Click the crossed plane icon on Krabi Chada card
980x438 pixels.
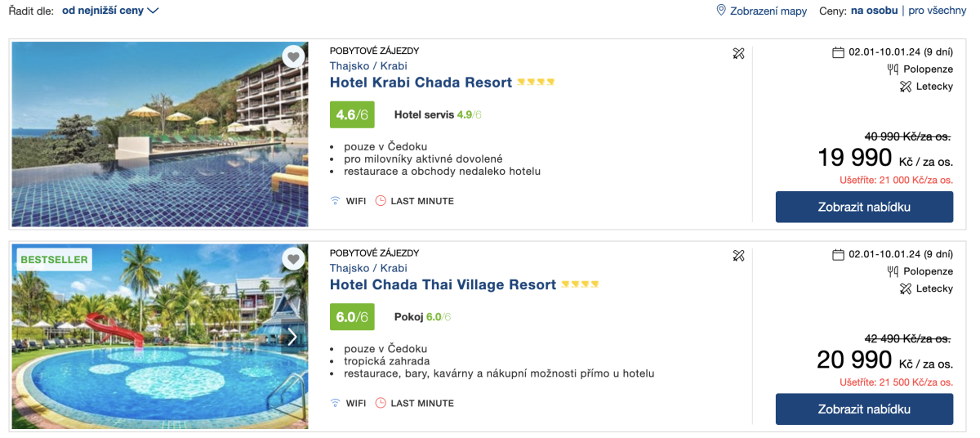[x=739, y=54]
